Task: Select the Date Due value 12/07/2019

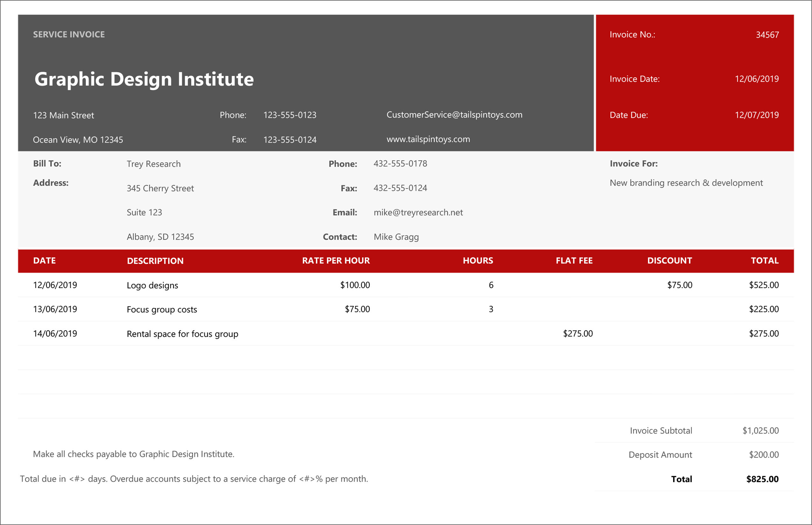Action: pos(756,115)
